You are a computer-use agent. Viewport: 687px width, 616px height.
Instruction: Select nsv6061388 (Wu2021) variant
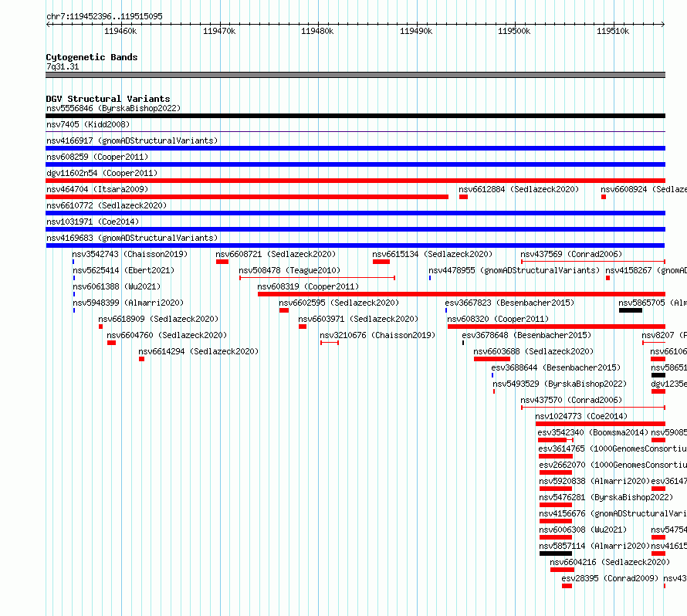(x=117, y=286)
